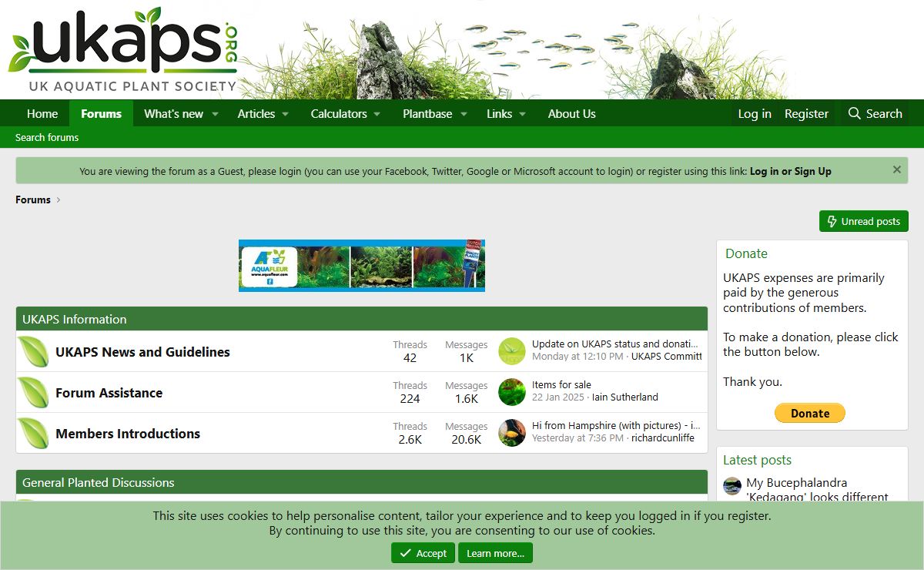Click Yesterday at 7:36 PM timestamp
924x570 pixels.
pos(577,438)
